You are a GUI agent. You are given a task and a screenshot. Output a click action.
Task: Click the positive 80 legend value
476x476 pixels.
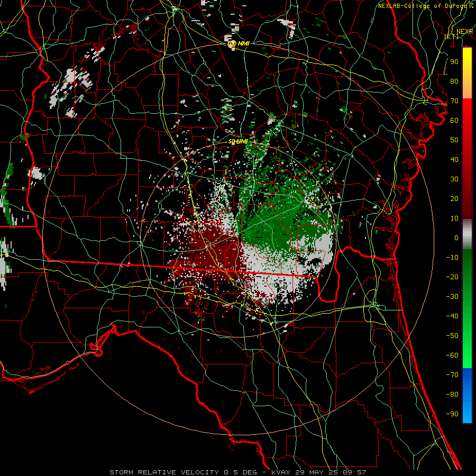click(454, 81)
